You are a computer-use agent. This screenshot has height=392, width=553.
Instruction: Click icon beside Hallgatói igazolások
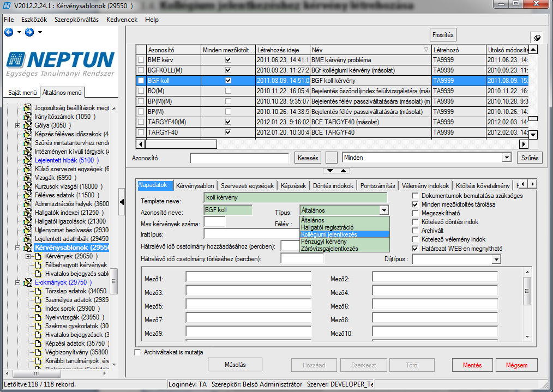[x=28, y=221]
